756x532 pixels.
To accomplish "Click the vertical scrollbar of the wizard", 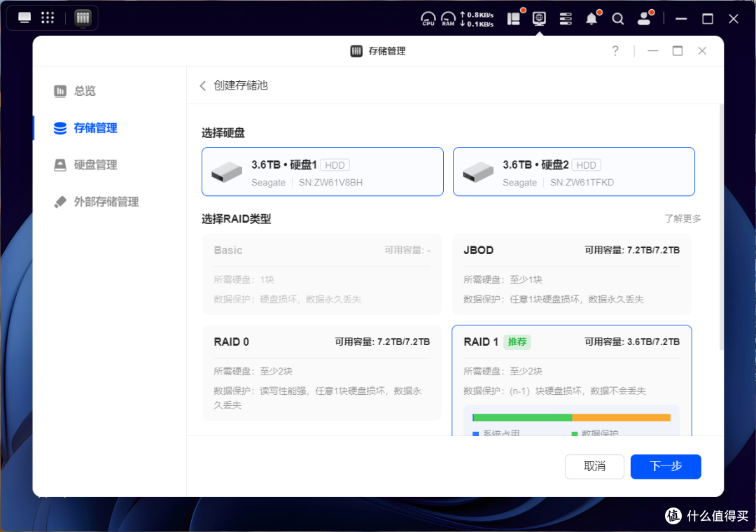I will pos(721,227).
